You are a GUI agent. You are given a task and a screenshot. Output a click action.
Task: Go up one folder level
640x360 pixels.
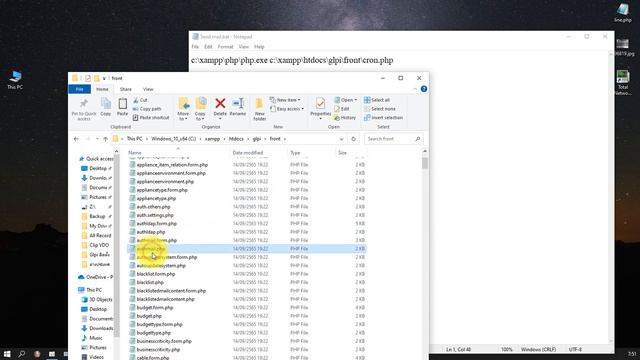pyautogui.click(x=106, y=139)
